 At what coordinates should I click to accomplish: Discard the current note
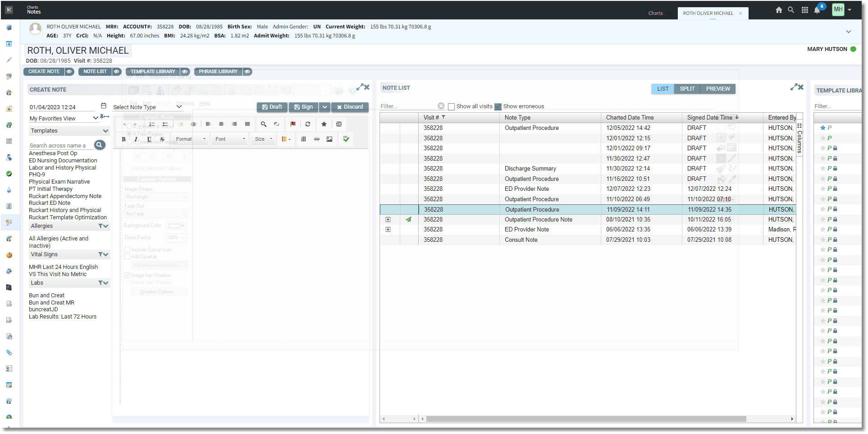pyautogui.click(x=350, y=107)
